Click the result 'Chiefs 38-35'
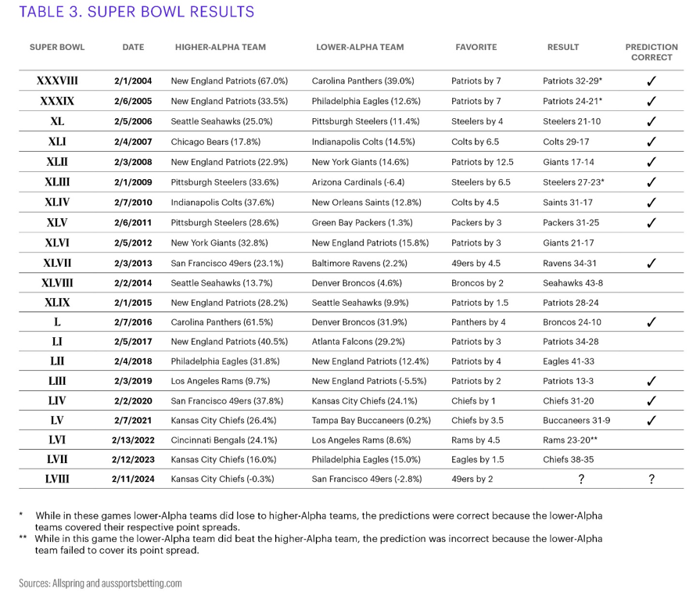700x596 pixels. (569, 459)
